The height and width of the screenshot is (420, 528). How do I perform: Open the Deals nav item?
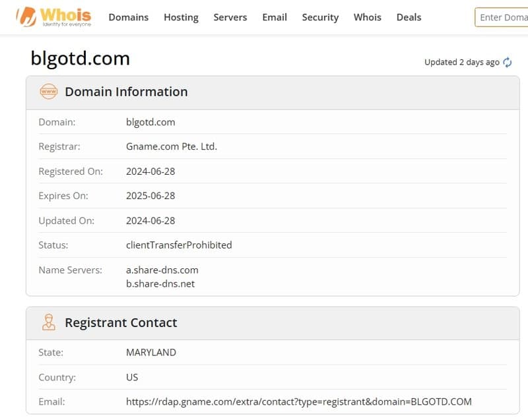(409, 17)
